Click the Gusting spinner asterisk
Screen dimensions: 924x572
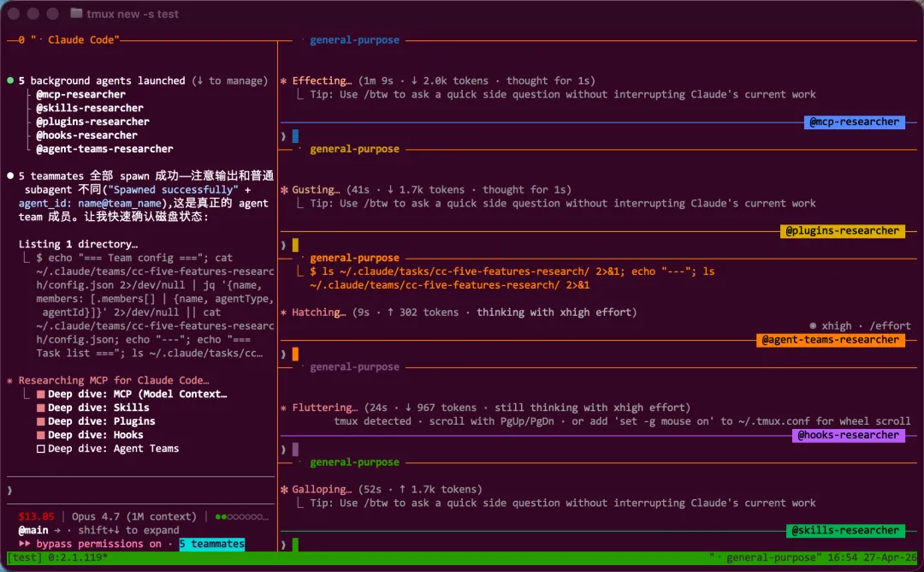[x=284, y=190]
